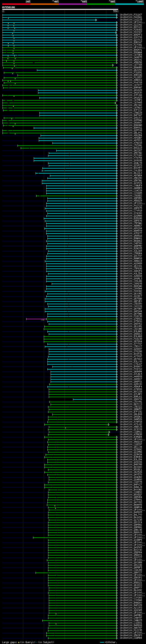Select the last hit label UniRef100_C1BM84
146x644 pixels.
click(131, 638)
